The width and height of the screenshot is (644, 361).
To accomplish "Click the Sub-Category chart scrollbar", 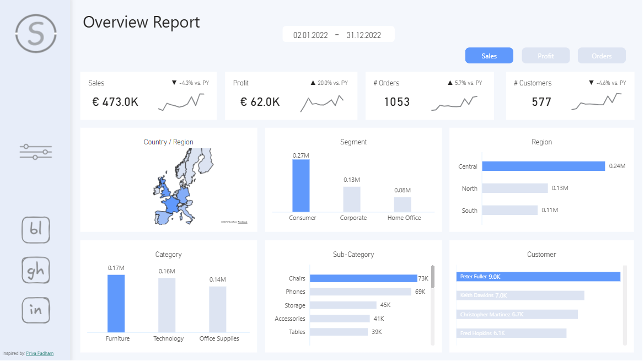I will tap(432, 277).
